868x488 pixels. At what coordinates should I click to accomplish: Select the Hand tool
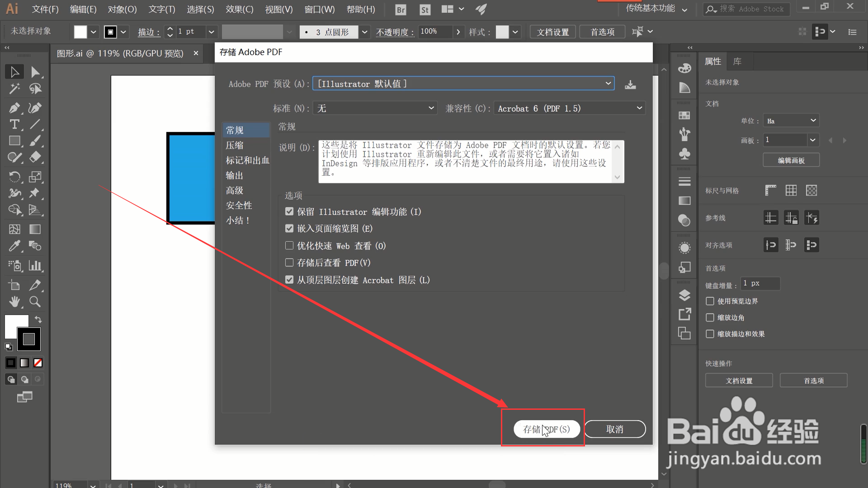tap(14, 301)
